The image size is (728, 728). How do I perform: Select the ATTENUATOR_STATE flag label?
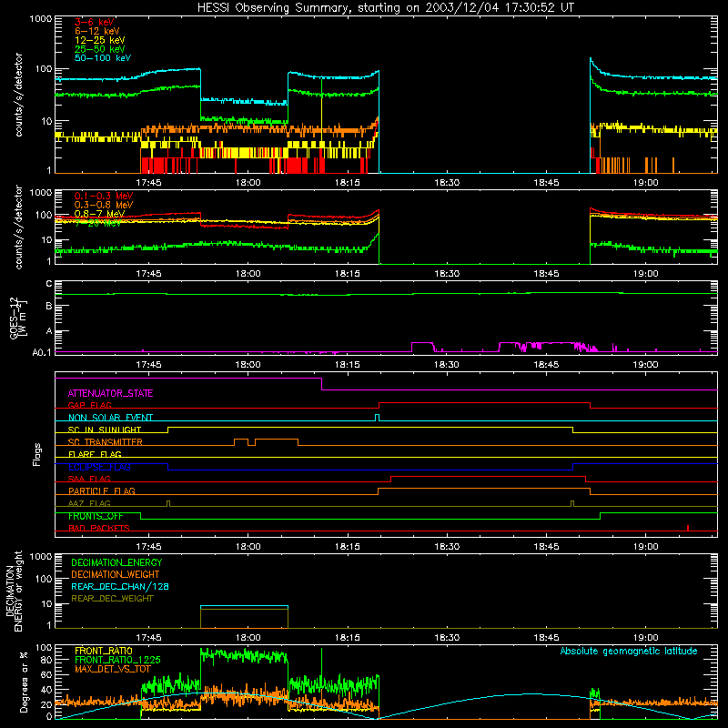(x=110, y=394)
